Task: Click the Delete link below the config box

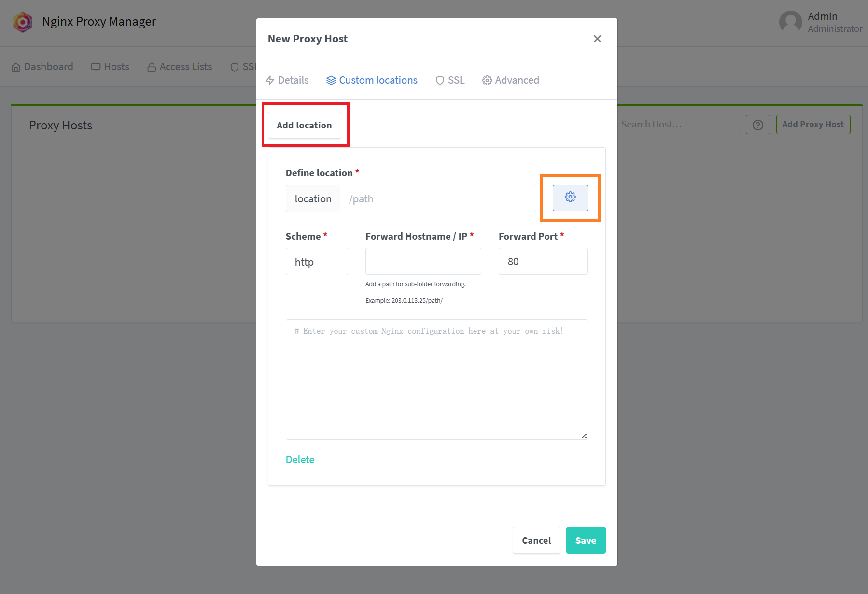Action: point(300,459)
